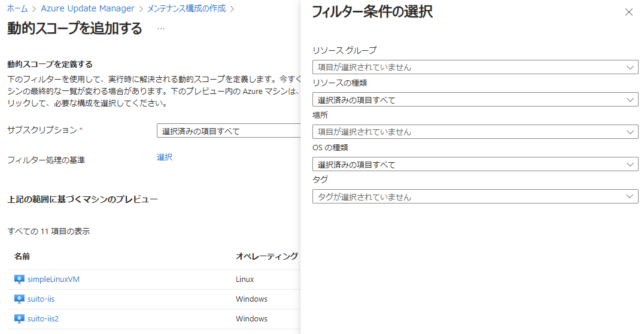Click the simpleLinuxVM virtual machine icon

pos(19,280)
